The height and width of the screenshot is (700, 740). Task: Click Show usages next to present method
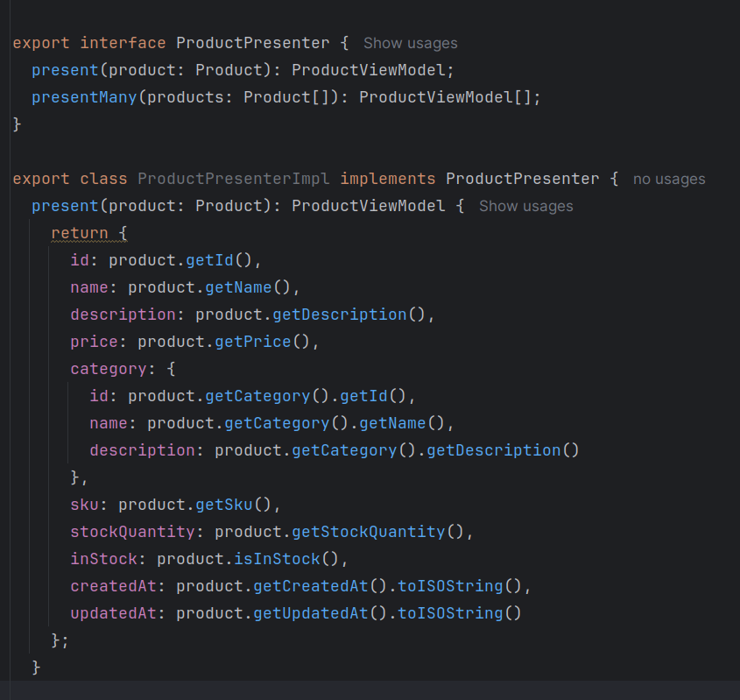(x=525, y=206)
